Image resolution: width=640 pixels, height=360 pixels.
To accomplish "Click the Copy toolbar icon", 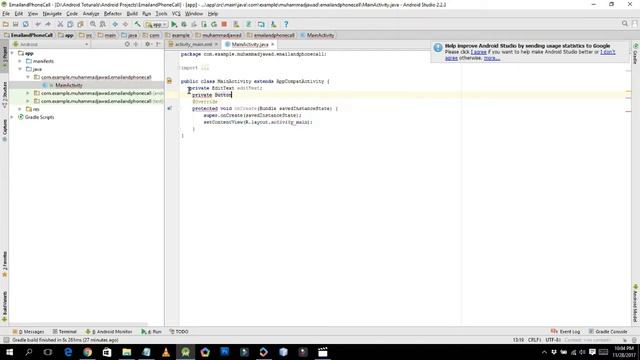I will click(70, 24).
